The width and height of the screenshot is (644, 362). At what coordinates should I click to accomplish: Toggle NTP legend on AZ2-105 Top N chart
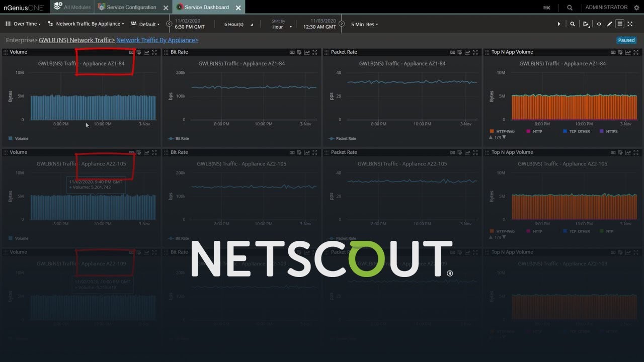pyautogui.click(x=607, y=231)
